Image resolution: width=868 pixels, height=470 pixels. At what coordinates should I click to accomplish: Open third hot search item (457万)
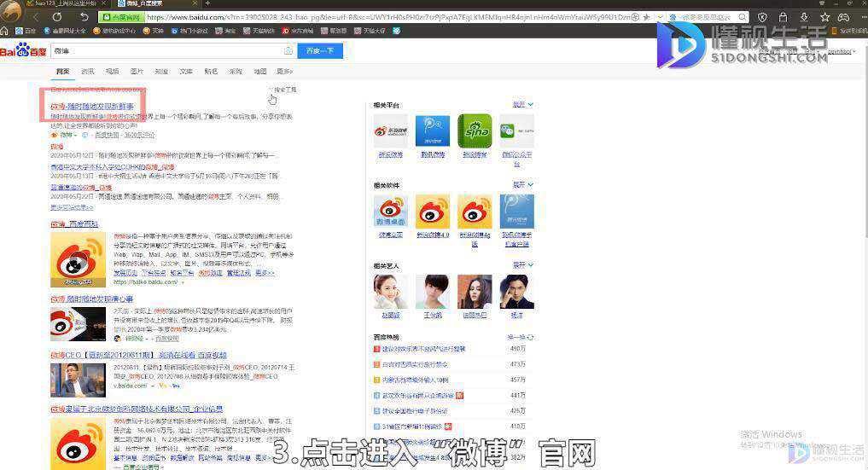[x=415, y=380]
